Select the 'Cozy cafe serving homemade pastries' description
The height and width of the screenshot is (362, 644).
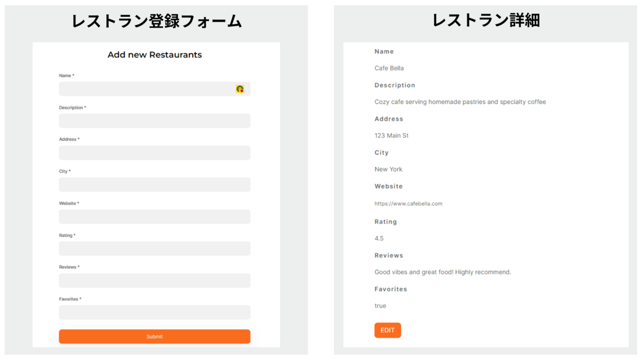(460, 102)
